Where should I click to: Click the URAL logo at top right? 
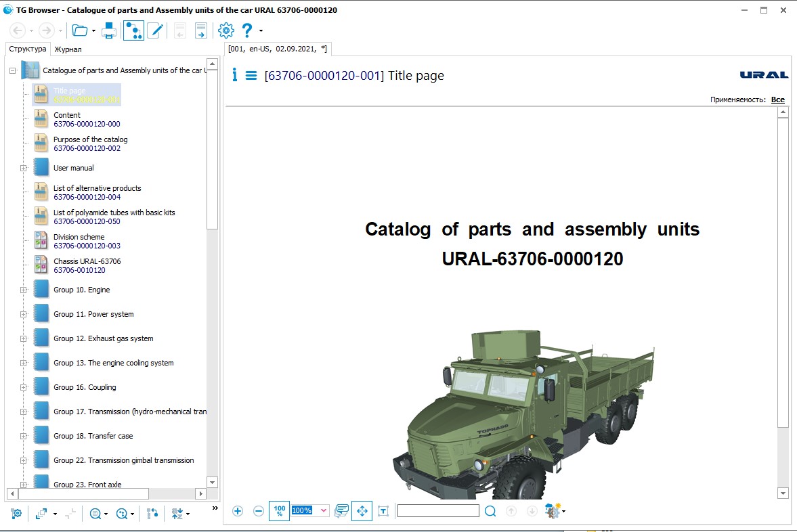[x=763, y=75]
